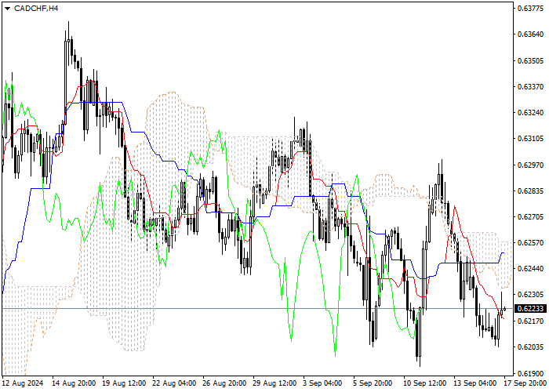The width and height of the screenshot is (549, 392).
Task: Pick the 0.62835 price axis label
Action: 530,191
